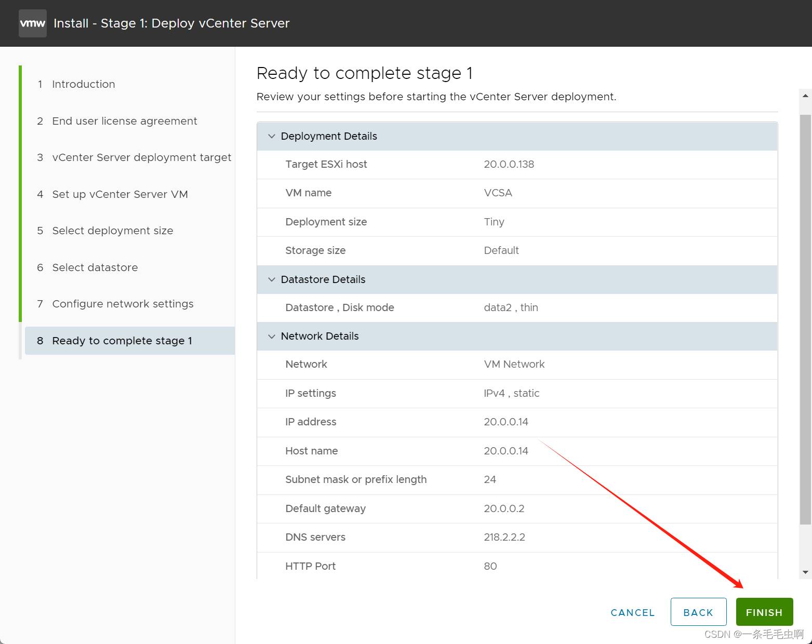Jump to vCenter Server deployment target step

141,157
